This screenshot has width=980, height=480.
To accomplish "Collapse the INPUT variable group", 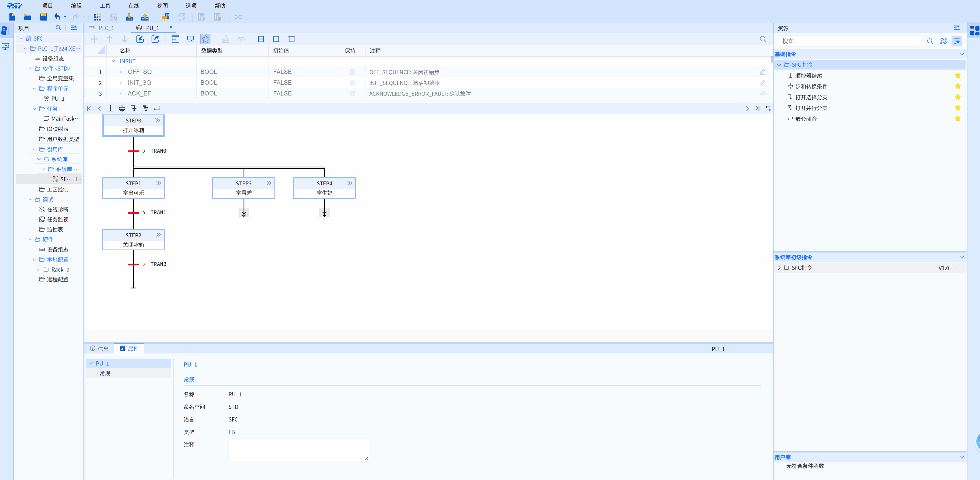I will point(113,61).
